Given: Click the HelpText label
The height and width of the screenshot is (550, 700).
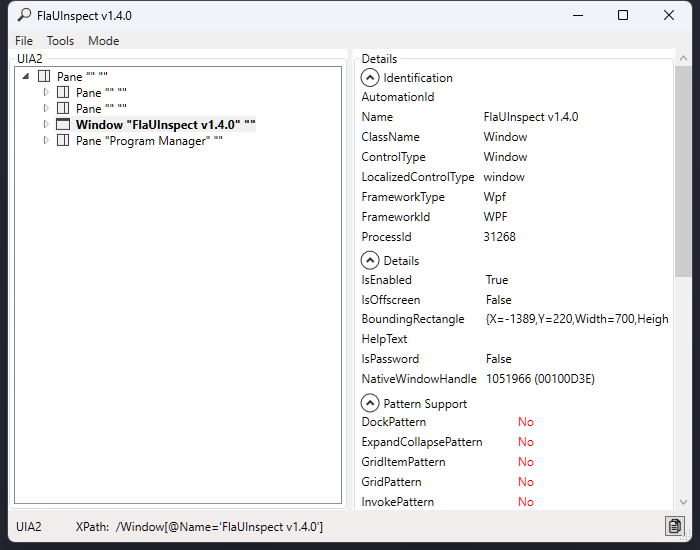Looking at the screenshot, I should [384, 339].
